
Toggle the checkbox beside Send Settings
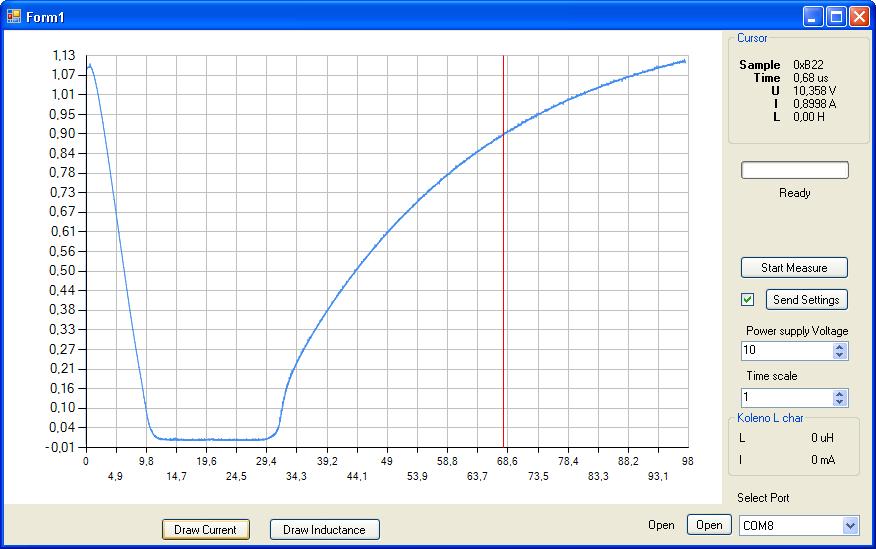748,299
